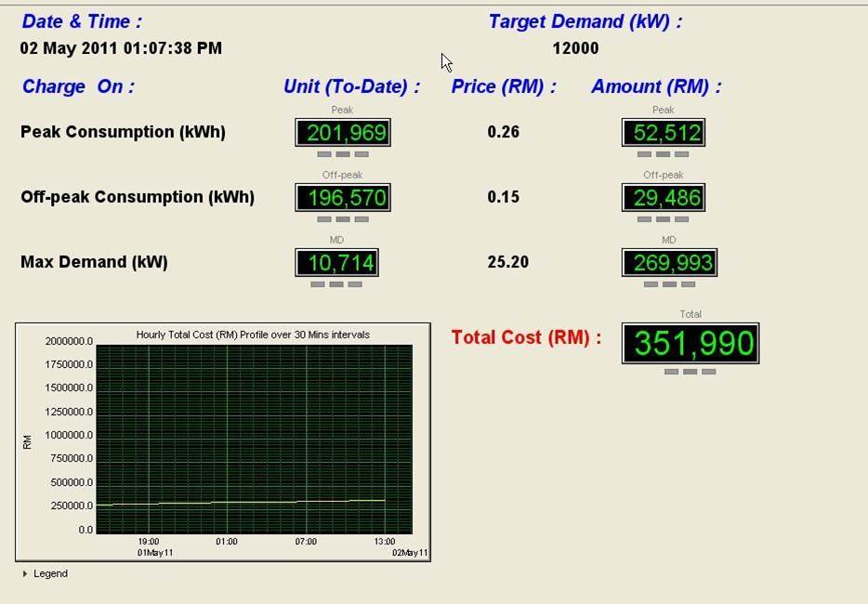Click the Peak unit display showing 201,969

click(342, 133)
